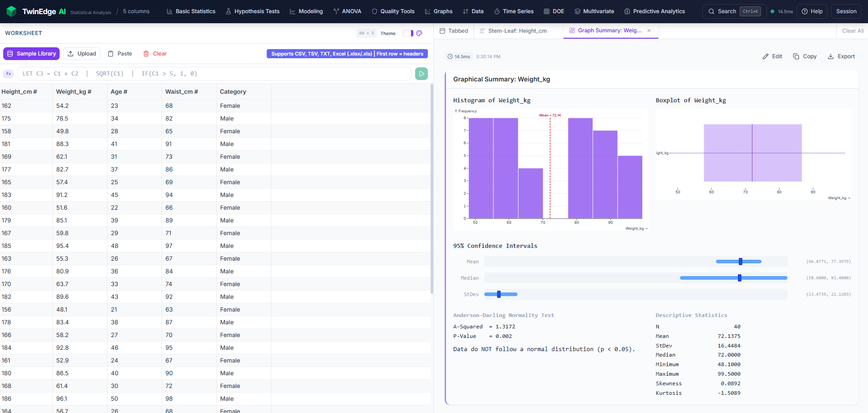Image resolution: width=868 pixels, height=413 pixels.
Task: Switch output view using the Tabbed toggle
Action: pyautogui.click(x=453, y=31)
